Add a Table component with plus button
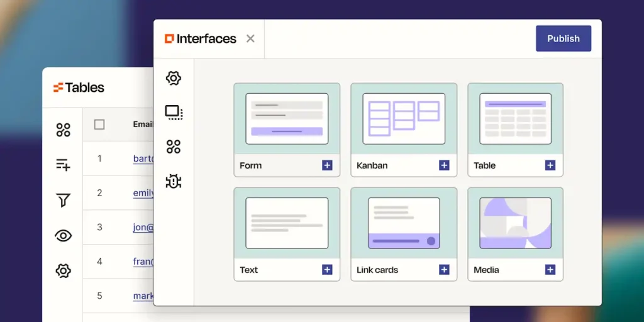644x322 pixels. coord(550,165)
